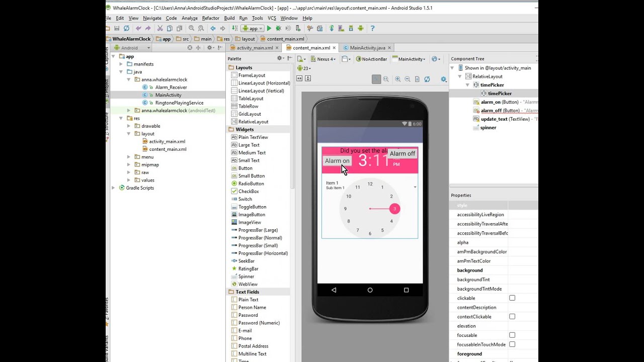Click the Synchronize icon in the main toolbar
The height and width of the screenshot is (362, 644).
pyautogui.click(x=126, y=29)
